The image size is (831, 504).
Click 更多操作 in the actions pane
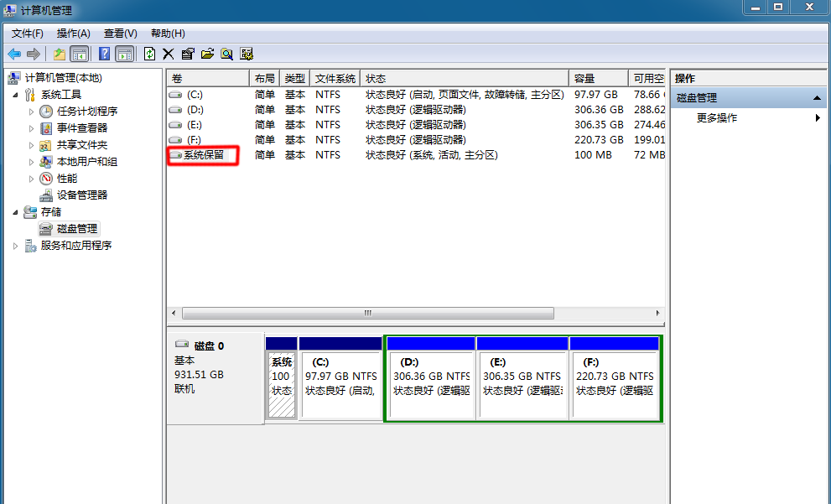[717, 118]
